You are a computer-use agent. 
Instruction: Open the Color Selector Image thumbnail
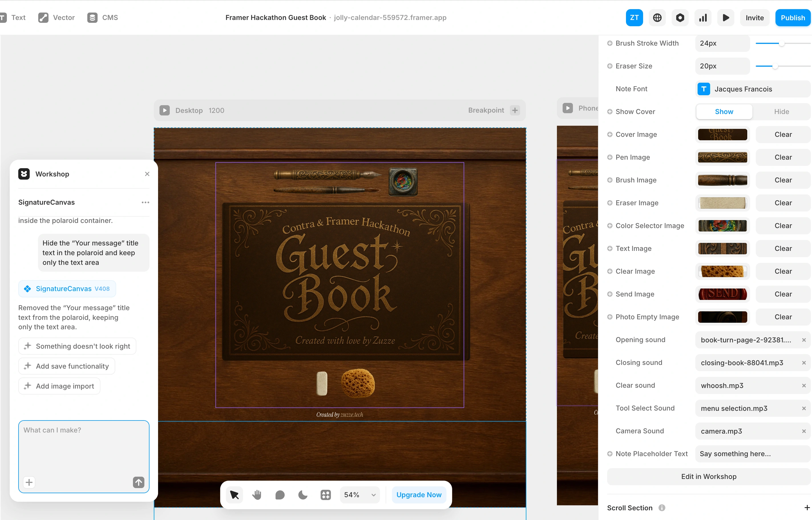point(722,226)
